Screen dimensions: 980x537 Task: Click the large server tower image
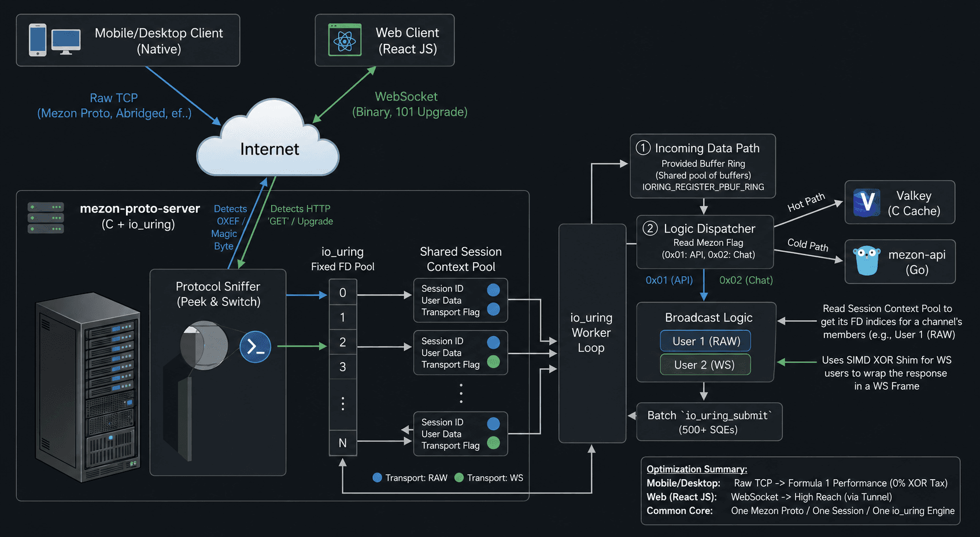[x=88, y=388]
